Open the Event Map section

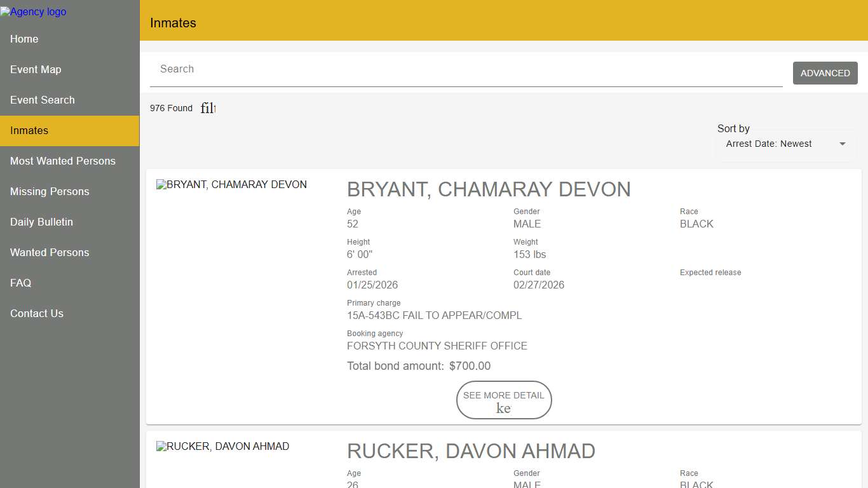tap(36, 69)
